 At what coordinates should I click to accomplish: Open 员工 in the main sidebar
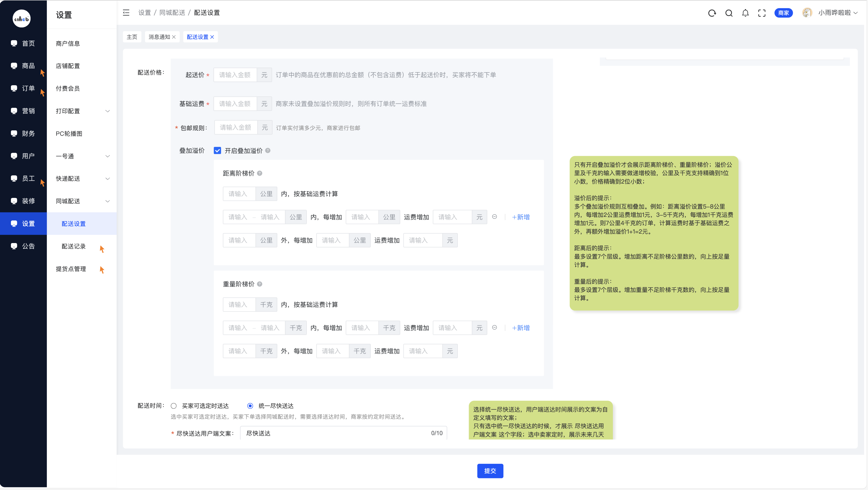pos(23,178)
